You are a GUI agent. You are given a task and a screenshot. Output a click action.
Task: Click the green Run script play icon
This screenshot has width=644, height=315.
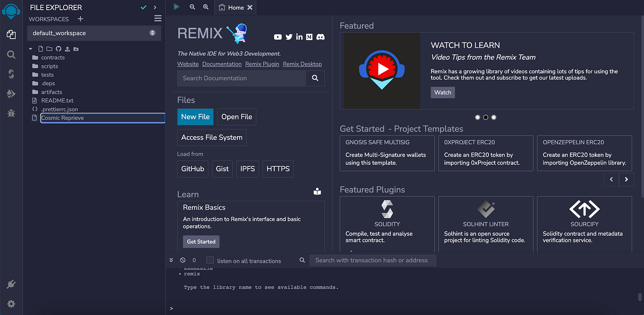177,7
